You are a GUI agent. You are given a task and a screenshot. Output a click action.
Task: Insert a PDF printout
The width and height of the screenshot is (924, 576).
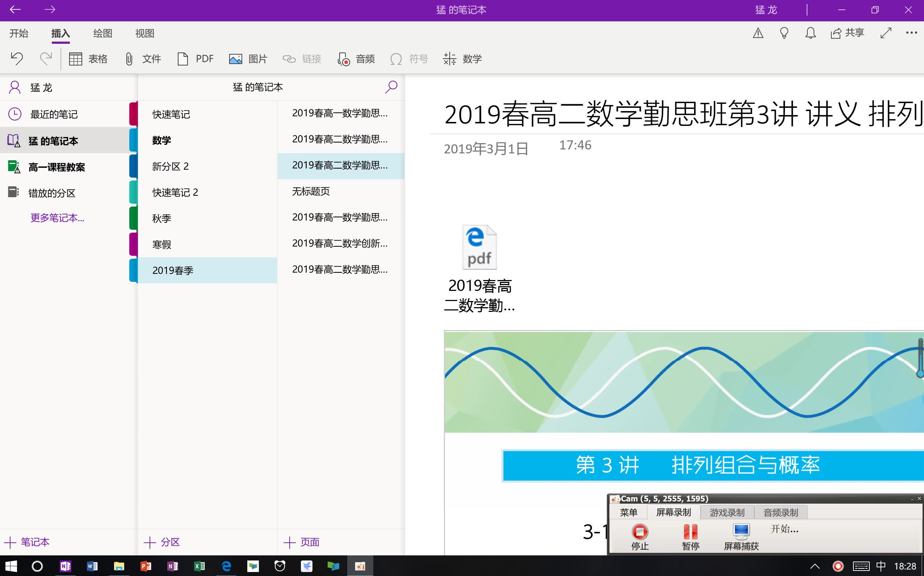(x=195, y=59)
